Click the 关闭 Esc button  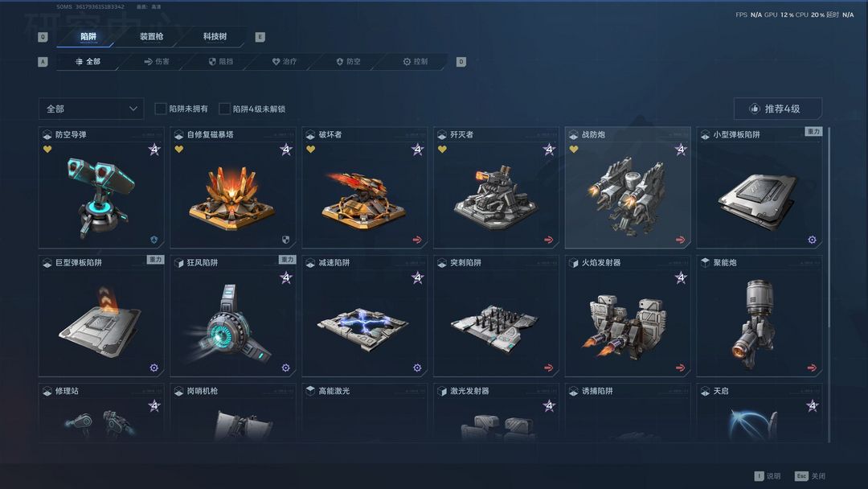coord(810,475)
